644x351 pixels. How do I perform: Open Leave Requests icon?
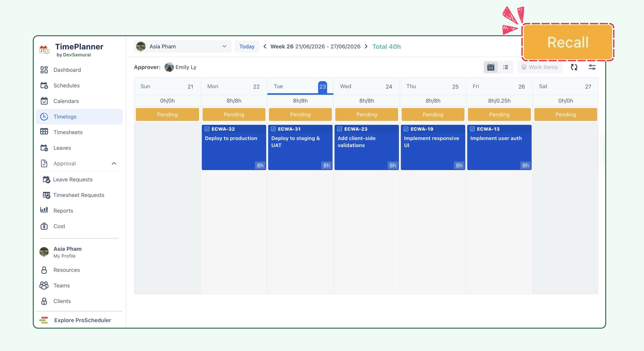(46, 180)
